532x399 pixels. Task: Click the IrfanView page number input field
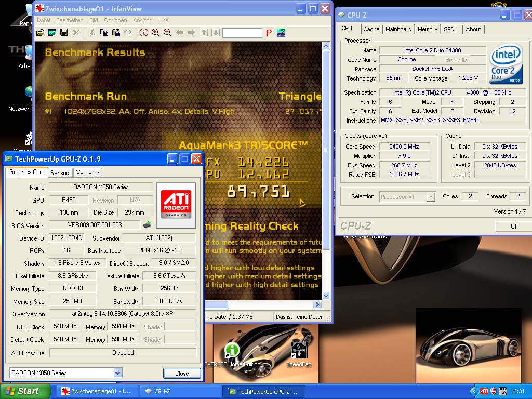(x=242, y=33)
